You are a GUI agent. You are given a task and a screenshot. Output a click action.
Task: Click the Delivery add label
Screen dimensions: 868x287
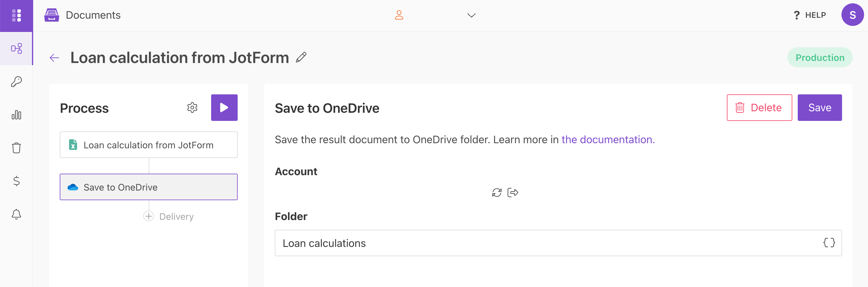click(176, 216)
